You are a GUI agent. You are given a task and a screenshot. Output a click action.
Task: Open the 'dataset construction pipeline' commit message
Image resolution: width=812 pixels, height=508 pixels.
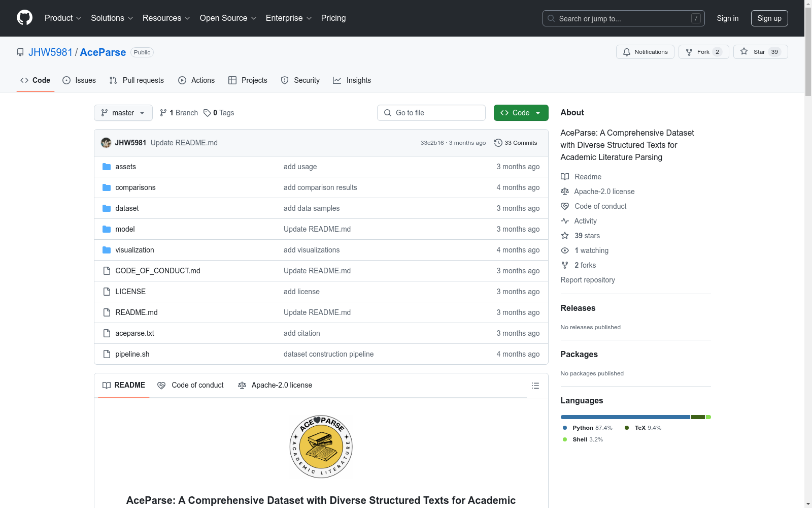(x=328, y=354)
